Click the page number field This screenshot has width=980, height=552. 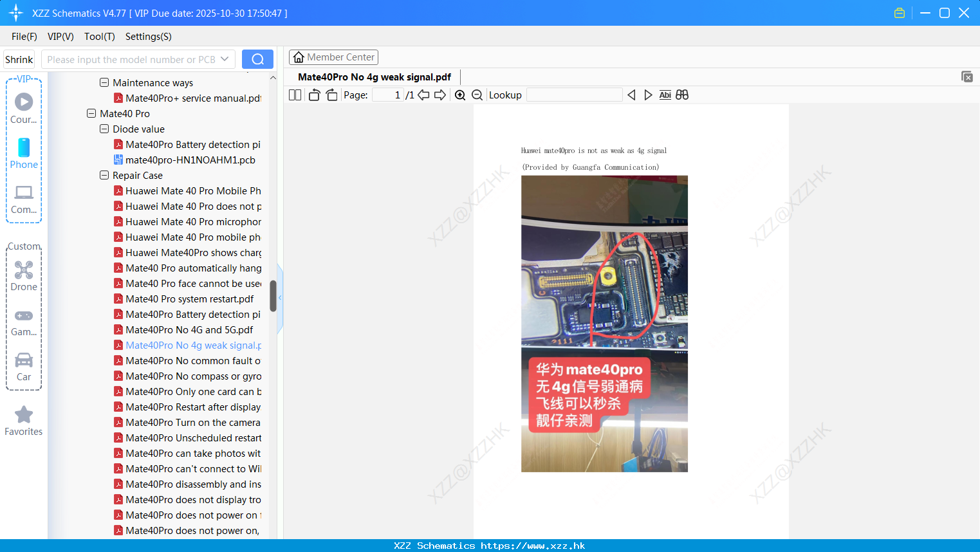click(389, 95)
